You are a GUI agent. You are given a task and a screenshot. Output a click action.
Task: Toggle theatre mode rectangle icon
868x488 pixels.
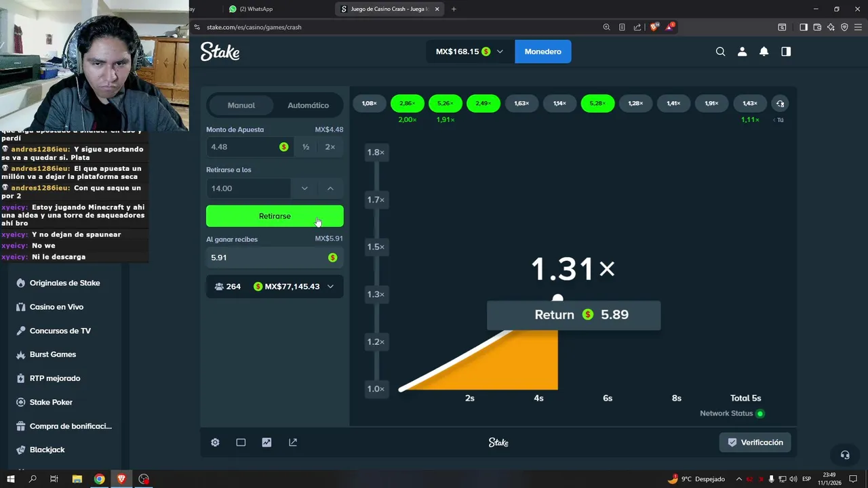(241, 443)
